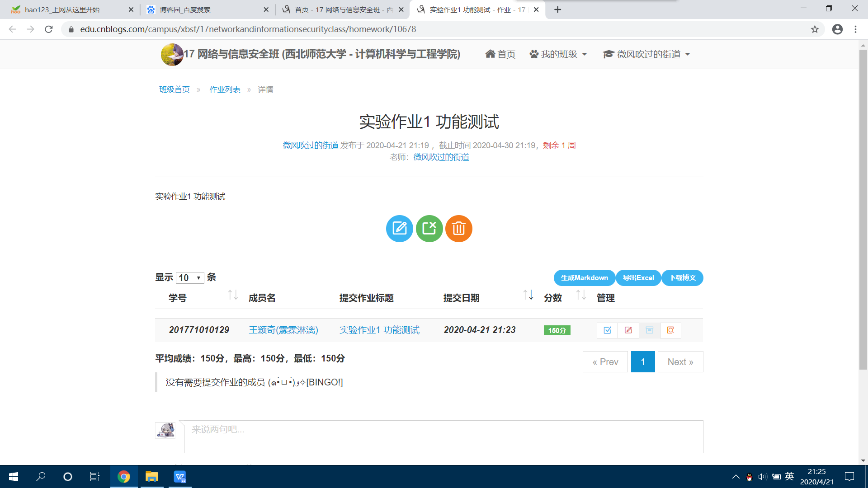Toggle sort by 学号 column arrows
Viewport: 868px width, 488px height.
tap(232, 296)
